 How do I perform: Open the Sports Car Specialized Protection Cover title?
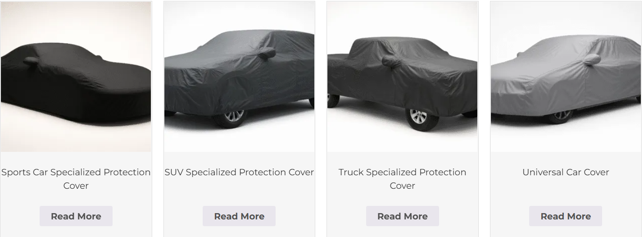pos(76,179)
